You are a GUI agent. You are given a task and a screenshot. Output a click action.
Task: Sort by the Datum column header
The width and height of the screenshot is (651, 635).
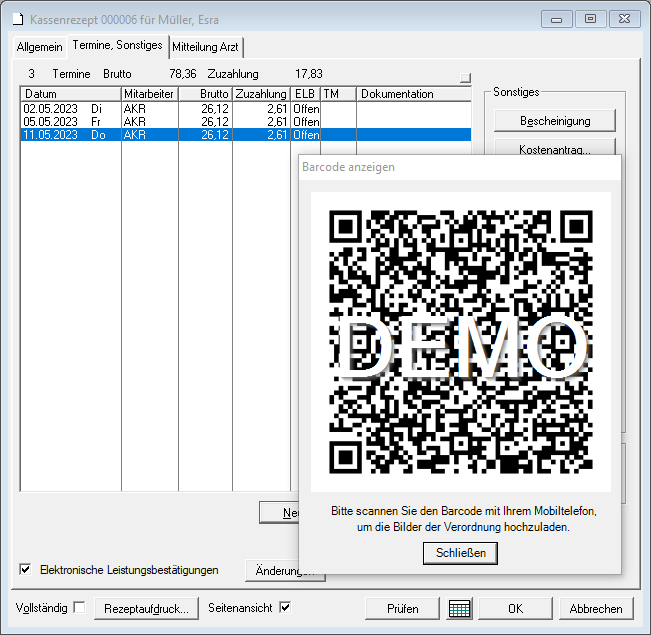tap(71, 94)
